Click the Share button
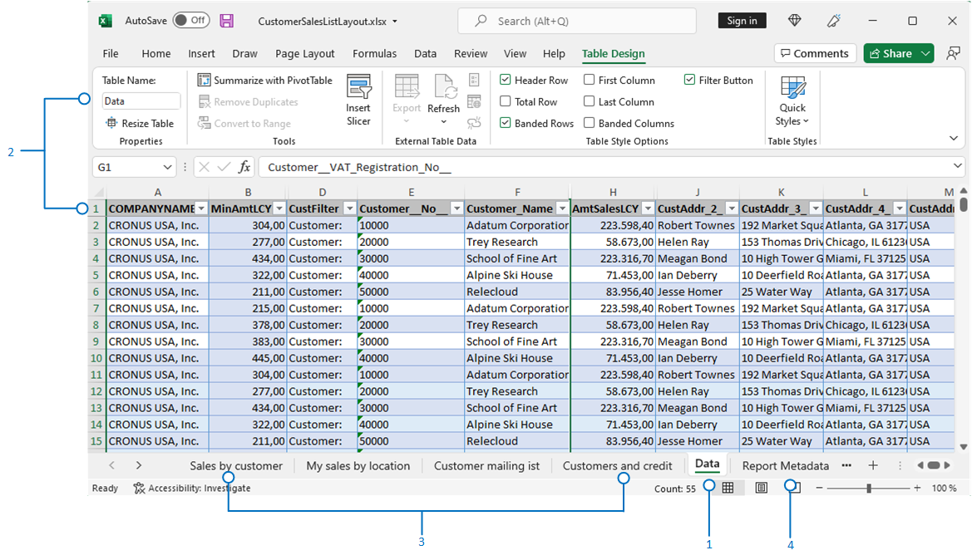 tap(890, 54)
